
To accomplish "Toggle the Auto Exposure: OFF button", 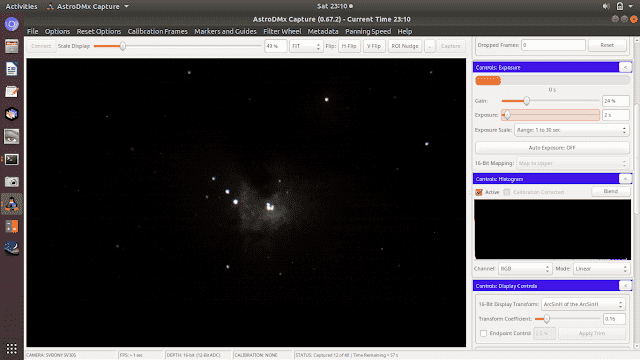I will tap(552, 148).
